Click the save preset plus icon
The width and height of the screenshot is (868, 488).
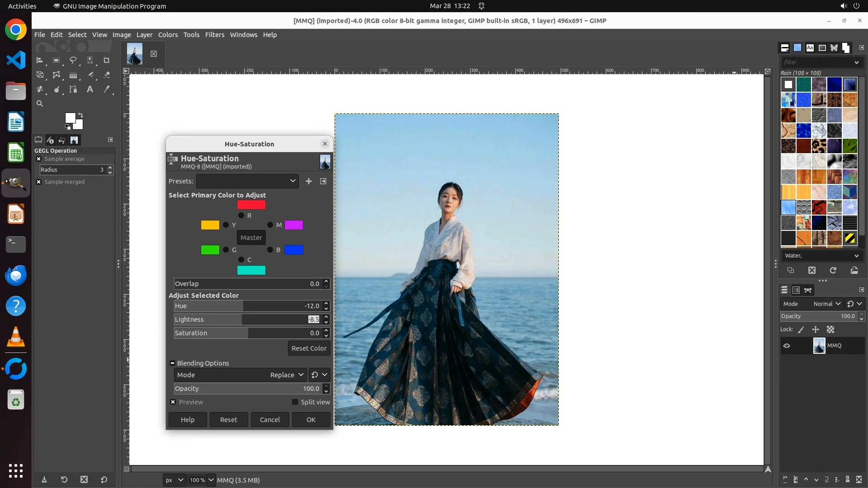[309, 181]
